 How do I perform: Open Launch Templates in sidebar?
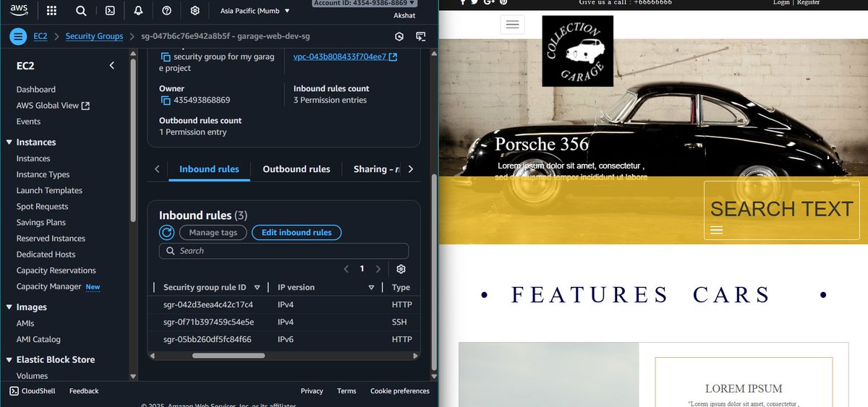(x=49, y=191)
